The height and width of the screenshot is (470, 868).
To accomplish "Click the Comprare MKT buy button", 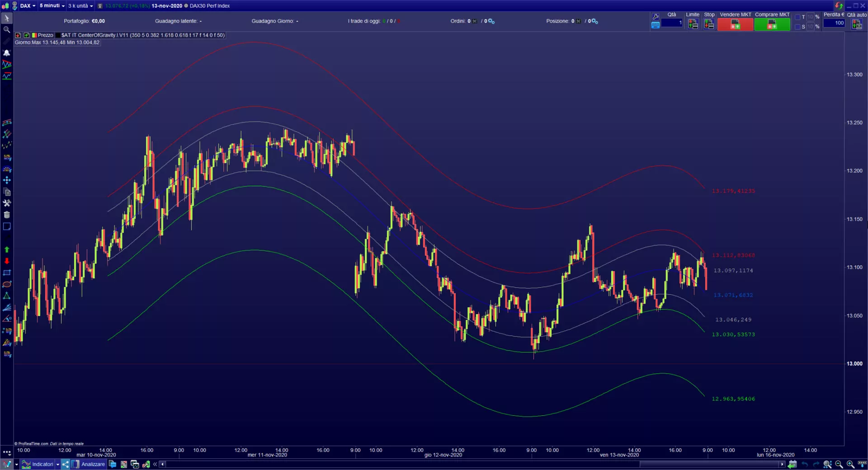I will click(x=772, y=25).
